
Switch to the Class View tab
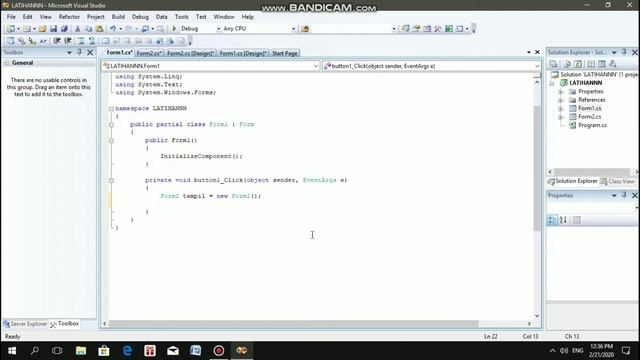coord(618,181)
